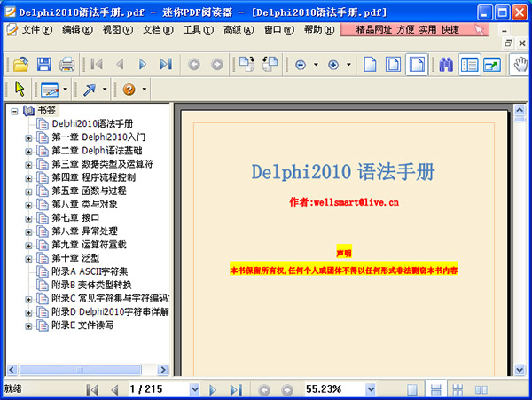
Task: Open the 编辑(E) menu
Action: click(x=77, y=30)
